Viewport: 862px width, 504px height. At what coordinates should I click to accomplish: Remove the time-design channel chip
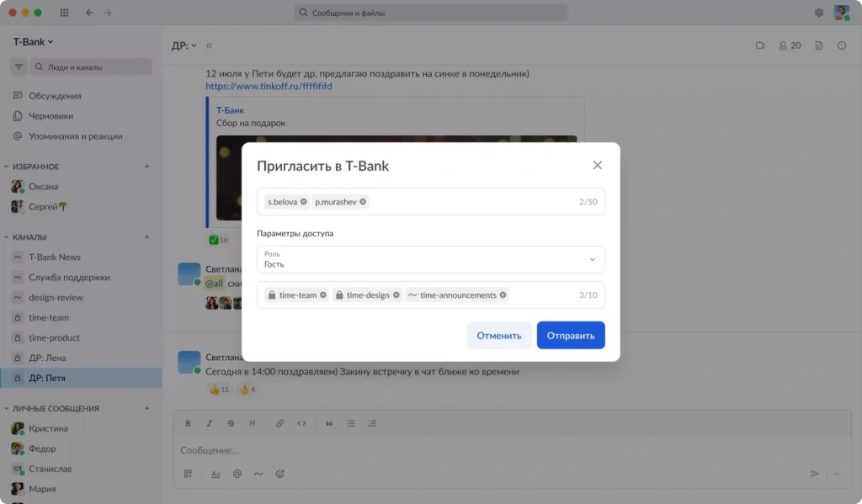tap(396, 295)
